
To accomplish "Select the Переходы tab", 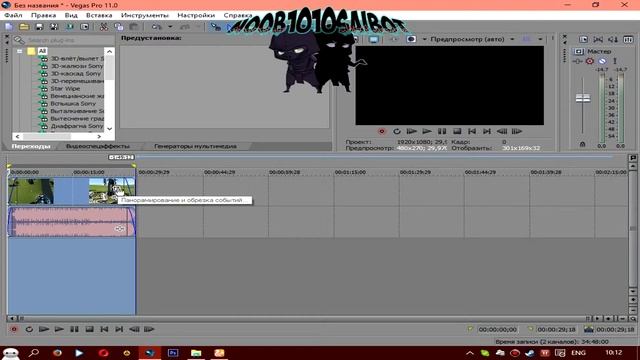I will (x=31, y=146).
